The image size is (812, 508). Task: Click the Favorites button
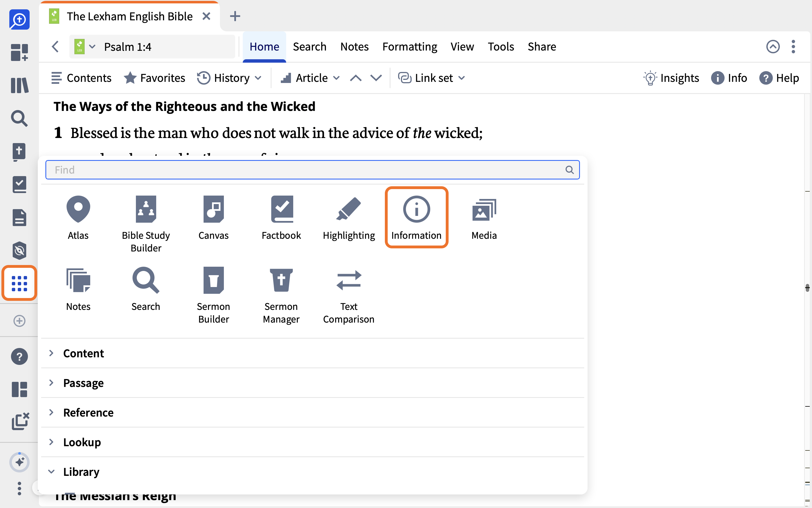coord(154,78)
